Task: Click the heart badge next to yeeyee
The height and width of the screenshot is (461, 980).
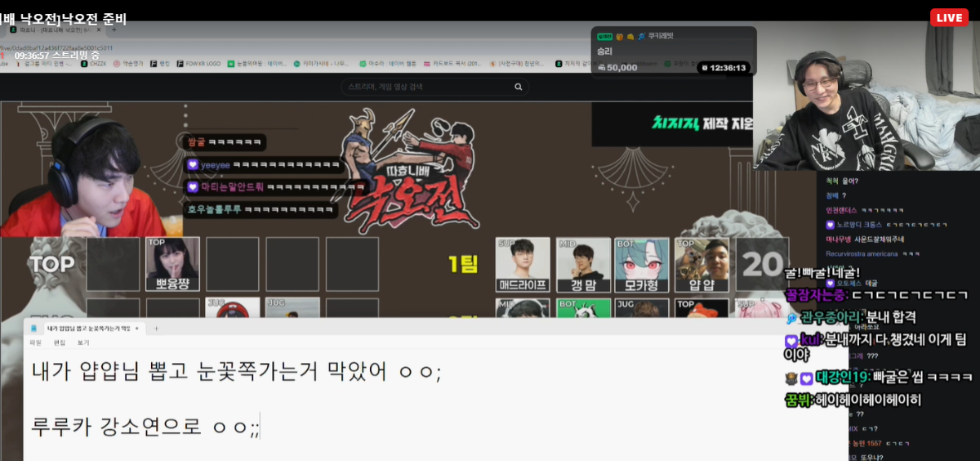Action: pos(192,164)
